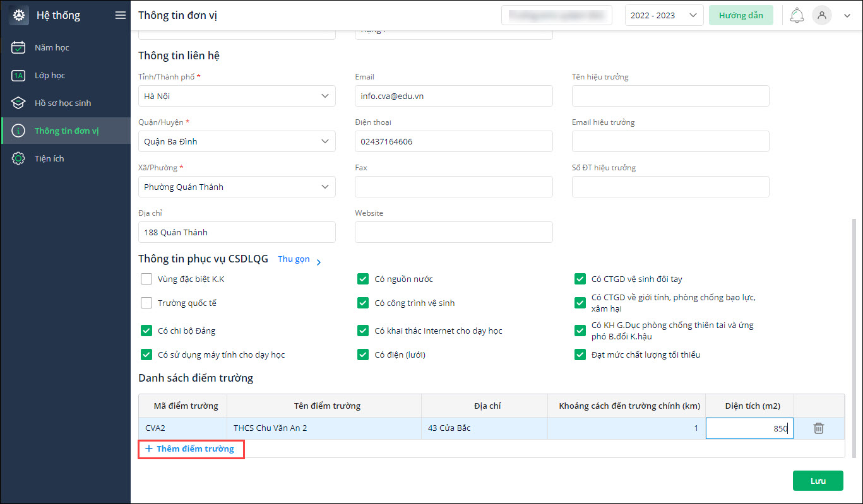Select Hồ sơ học sinh menu item
Image resolution: width=863 pixels, height=504 pixels.
66,103
